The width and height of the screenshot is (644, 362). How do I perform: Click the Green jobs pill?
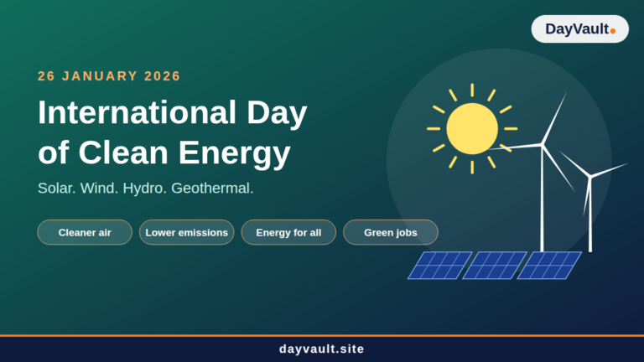click(x=390, y=232)
